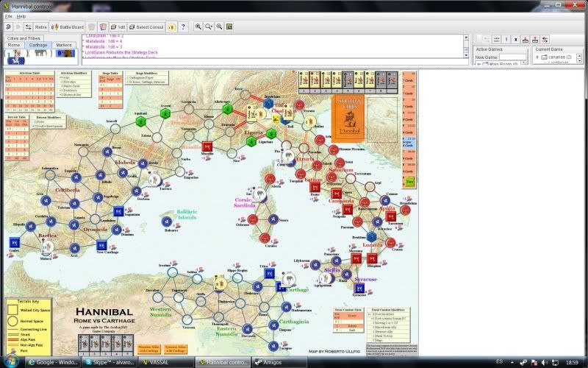Click the second server toolbar icon
Screen dimensions: 588x368
coord(496,39)
